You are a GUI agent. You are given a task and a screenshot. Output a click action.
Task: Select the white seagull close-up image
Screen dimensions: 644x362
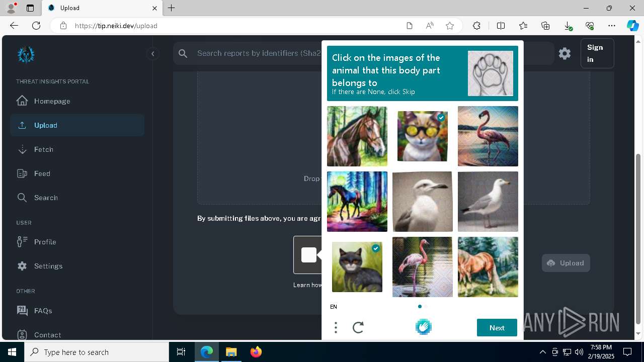[423, 202]
